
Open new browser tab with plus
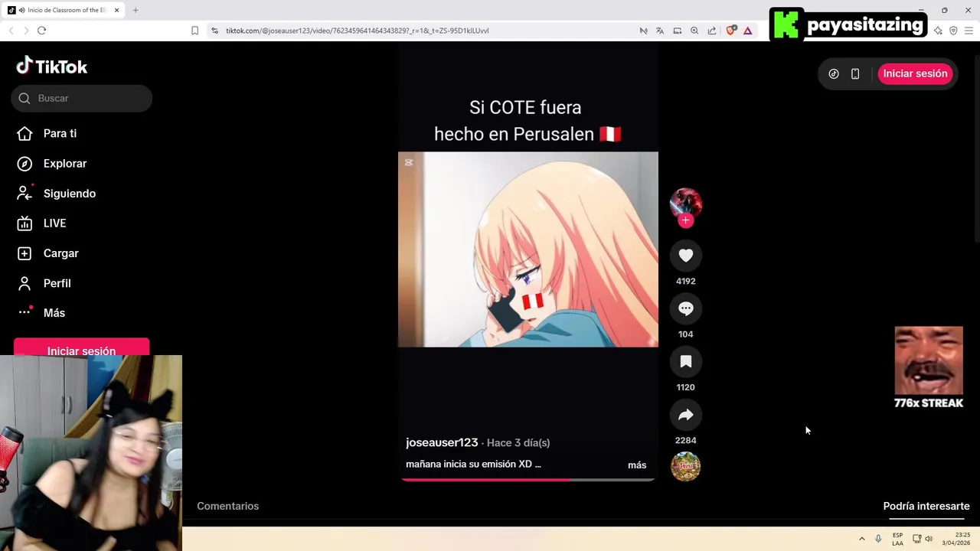pos(136,10)
